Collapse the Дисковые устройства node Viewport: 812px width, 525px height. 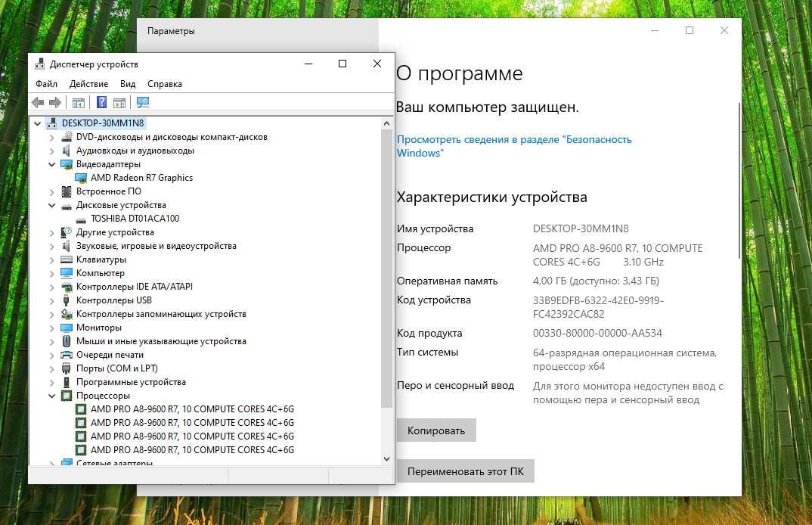(x=51, y=205)
